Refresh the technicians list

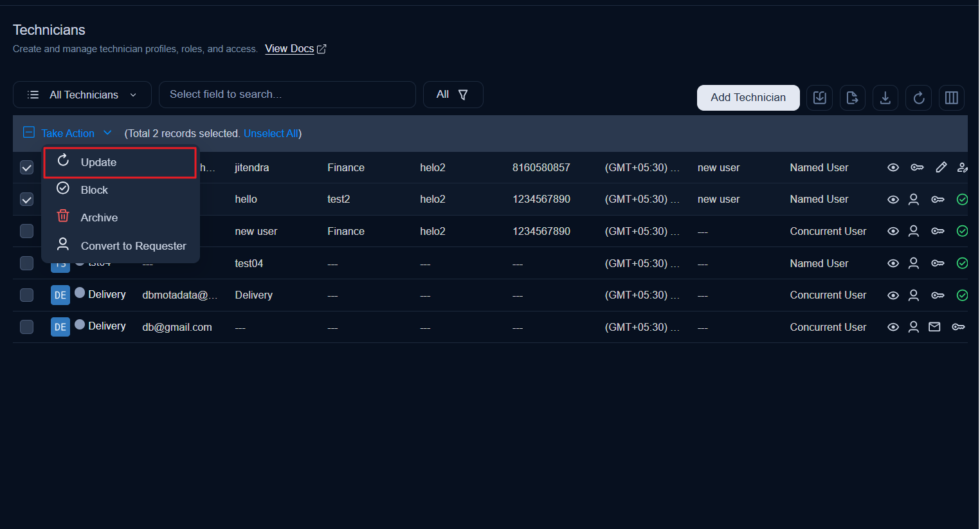[x=919, y=98]
